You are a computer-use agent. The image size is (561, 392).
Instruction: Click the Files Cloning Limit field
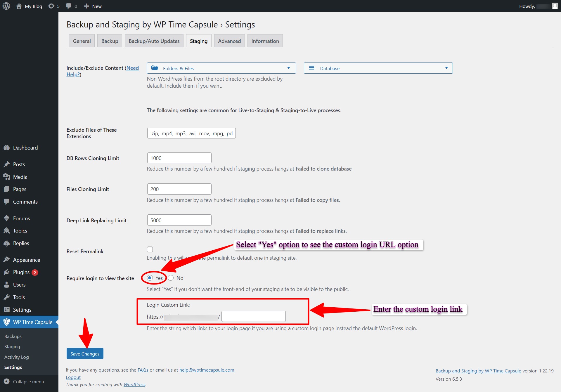[179, 189]
